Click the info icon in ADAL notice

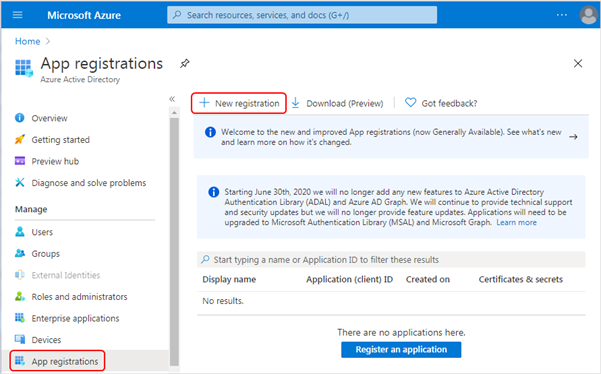point(213,192)
